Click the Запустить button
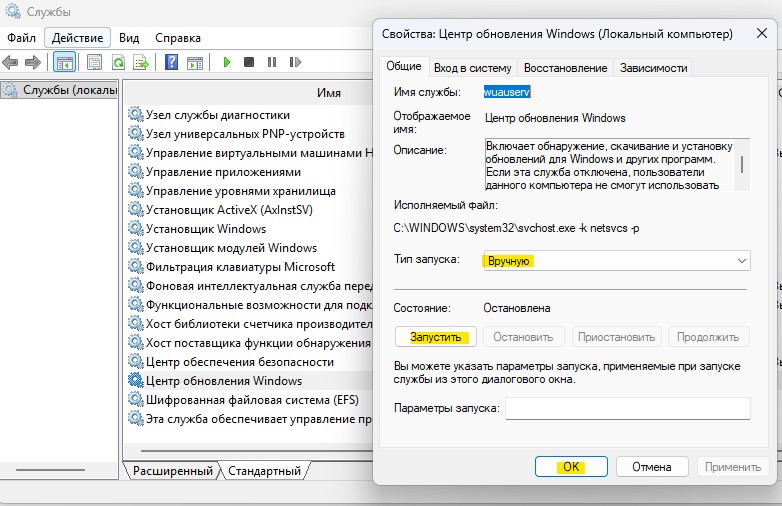The height and width of the screenshot is (506, 782). (436, 337)
